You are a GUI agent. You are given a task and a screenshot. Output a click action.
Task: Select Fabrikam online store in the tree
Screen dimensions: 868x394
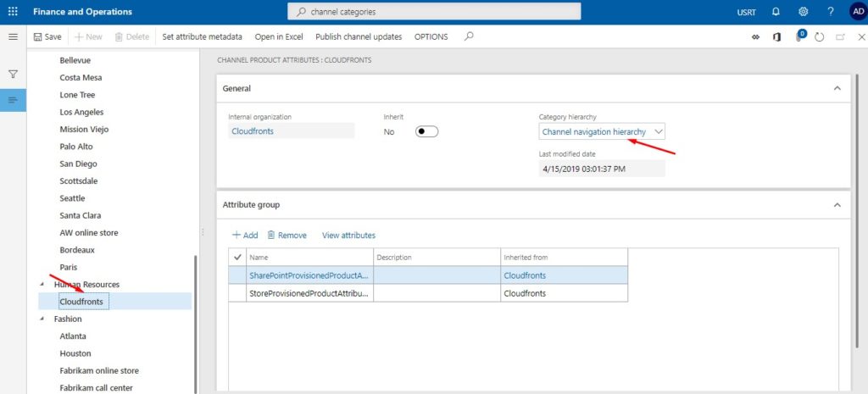[100, 370]
